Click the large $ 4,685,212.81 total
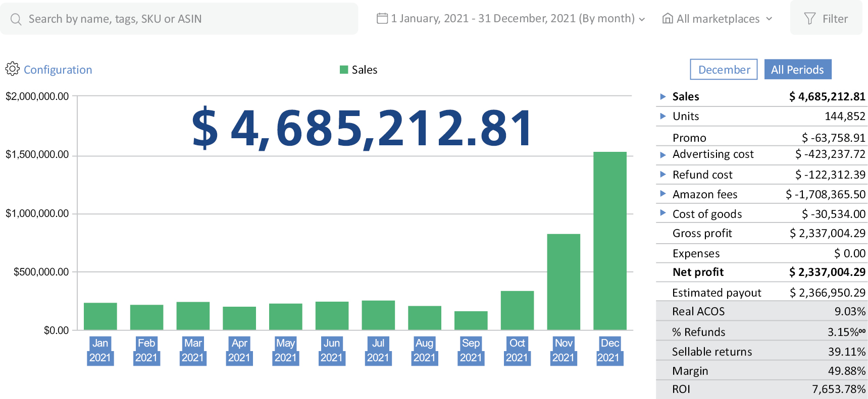The width and height of the screenshot is (868, 399). [x=362, y=129]
